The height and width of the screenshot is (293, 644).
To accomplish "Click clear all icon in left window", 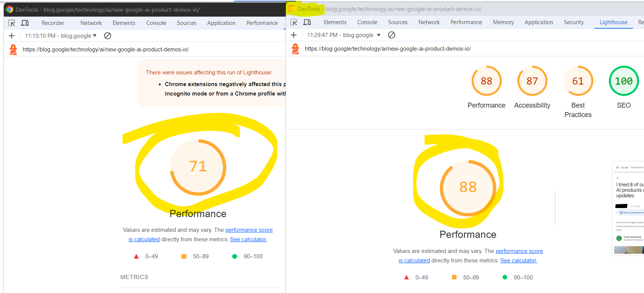I will [107, 35].
